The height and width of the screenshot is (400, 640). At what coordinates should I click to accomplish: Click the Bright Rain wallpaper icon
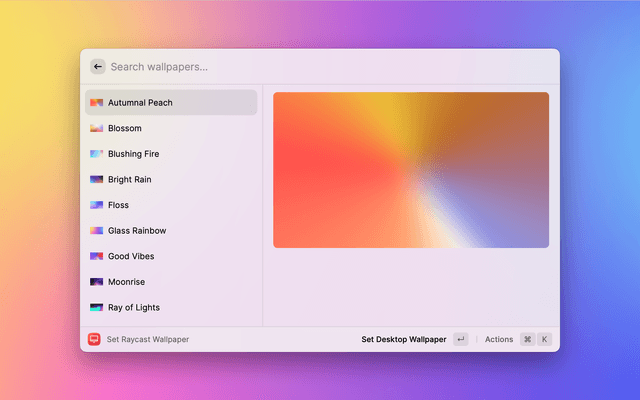(96, 180)
